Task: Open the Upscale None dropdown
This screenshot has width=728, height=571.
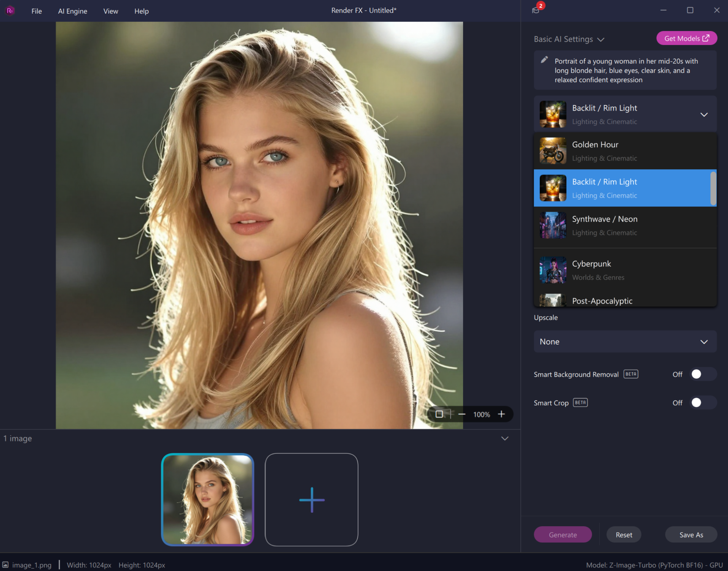Action: (x=625, y=342)
